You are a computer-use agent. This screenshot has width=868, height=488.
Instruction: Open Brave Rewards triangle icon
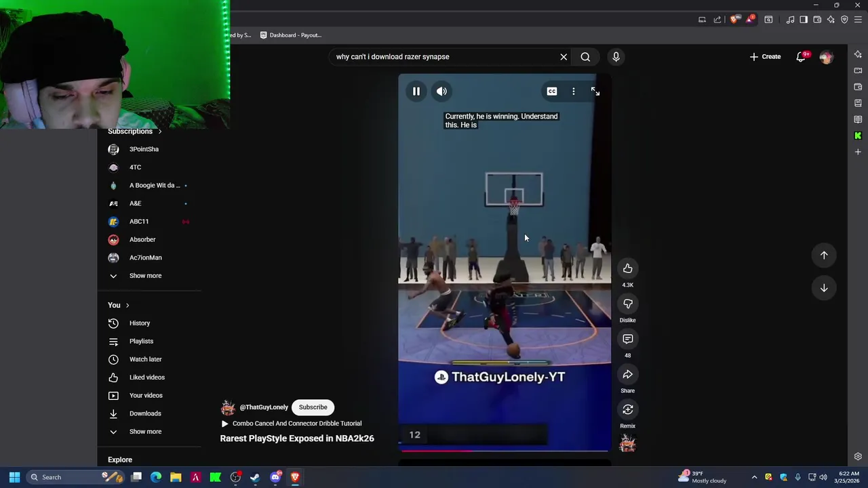point(749,20)
